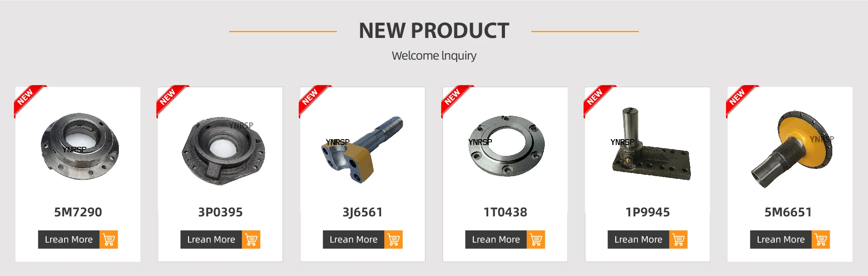Open the 5M6651 shaft product image
Image resolution: width=868 pixels, height=276 pixels.
click(792, 149)
